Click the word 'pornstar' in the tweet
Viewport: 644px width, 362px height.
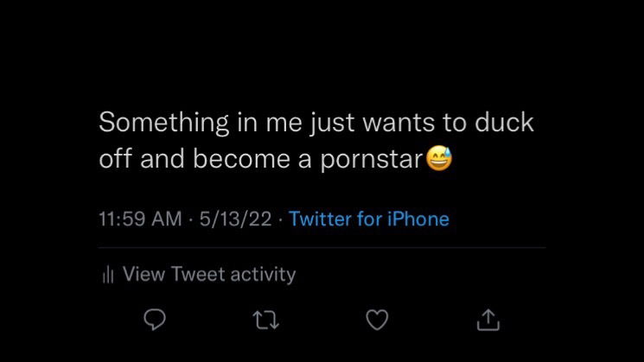(x=372, y=160)
